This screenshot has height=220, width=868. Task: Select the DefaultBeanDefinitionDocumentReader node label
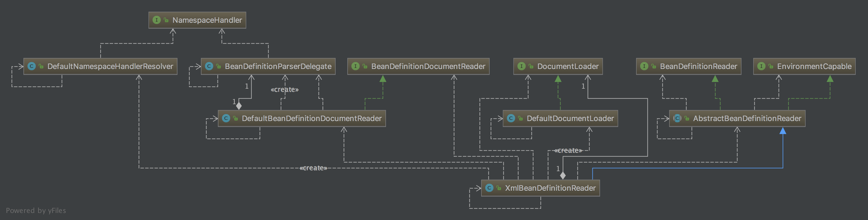(x=312, y=118)
